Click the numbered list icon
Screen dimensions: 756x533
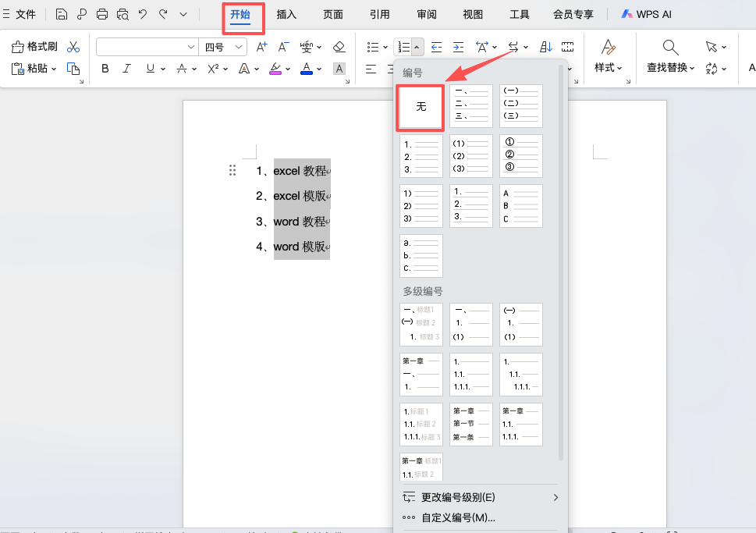coord(404,47)
